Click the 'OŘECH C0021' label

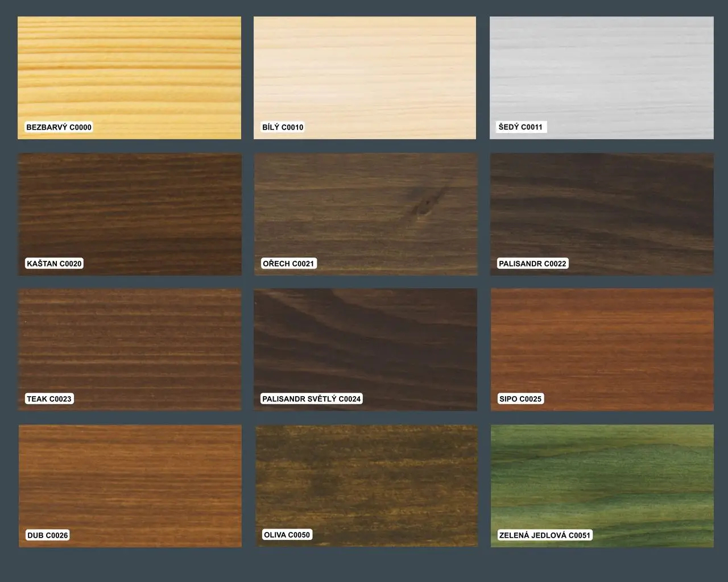(x=288, y=264)
